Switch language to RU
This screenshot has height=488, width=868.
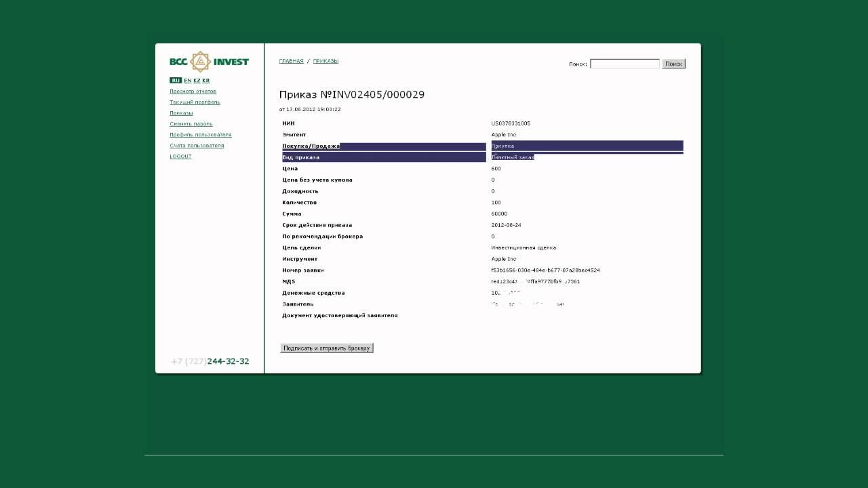(176, 81)
